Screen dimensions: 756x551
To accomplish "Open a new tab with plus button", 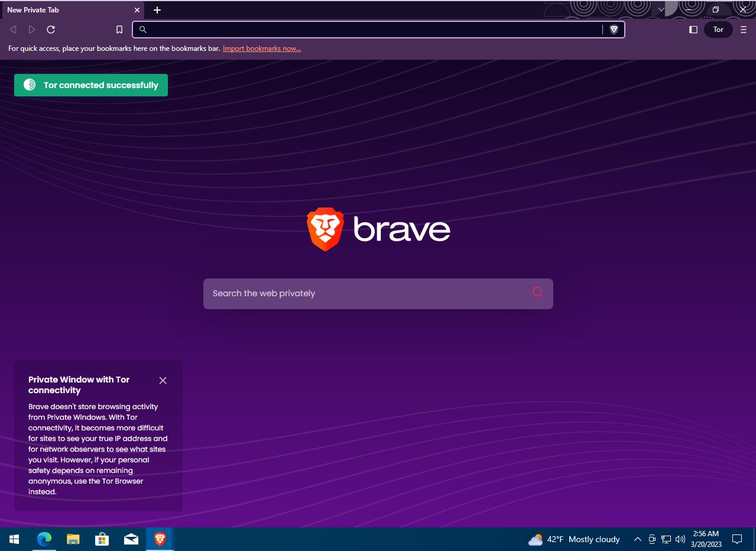I will (x=157, y=10).
